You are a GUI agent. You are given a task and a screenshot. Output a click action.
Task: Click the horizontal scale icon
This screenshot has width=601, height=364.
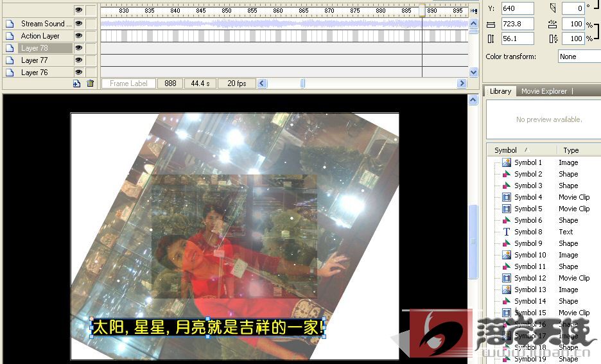pyautogui.click(x=552, y=24)
